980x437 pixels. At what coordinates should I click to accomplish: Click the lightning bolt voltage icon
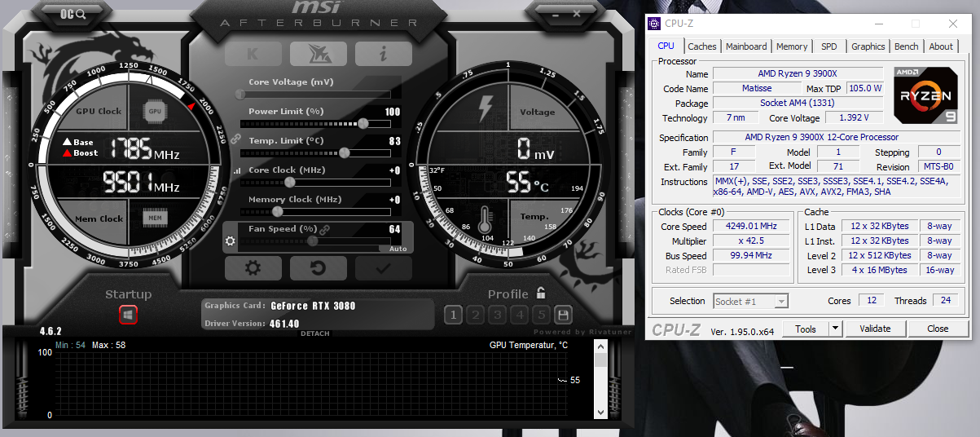coord(486,108)
